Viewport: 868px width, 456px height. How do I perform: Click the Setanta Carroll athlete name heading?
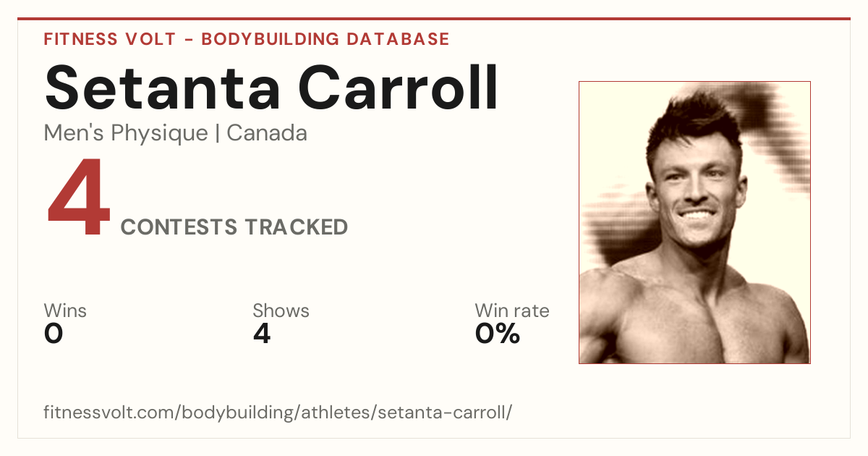point(271,88)
